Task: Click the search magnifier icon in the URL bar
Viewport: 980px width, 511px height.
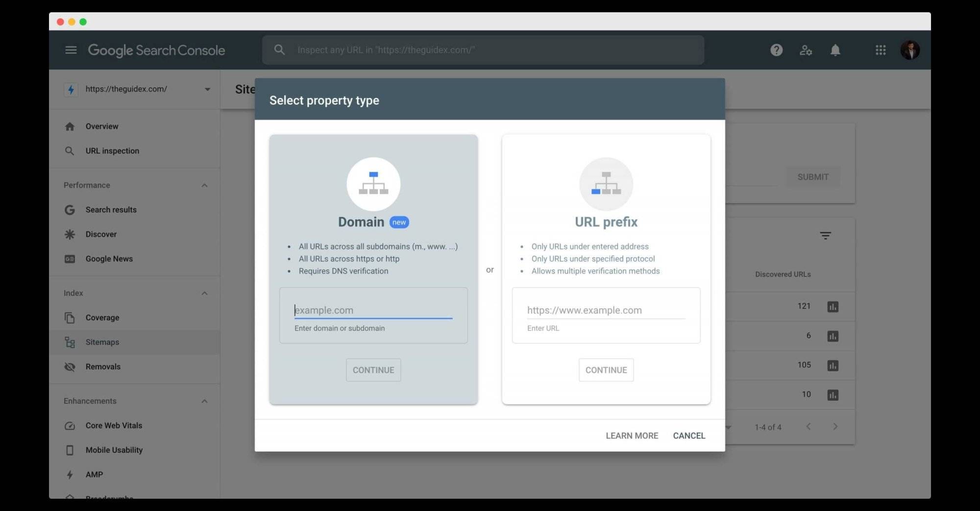Action: coord(279,50)
